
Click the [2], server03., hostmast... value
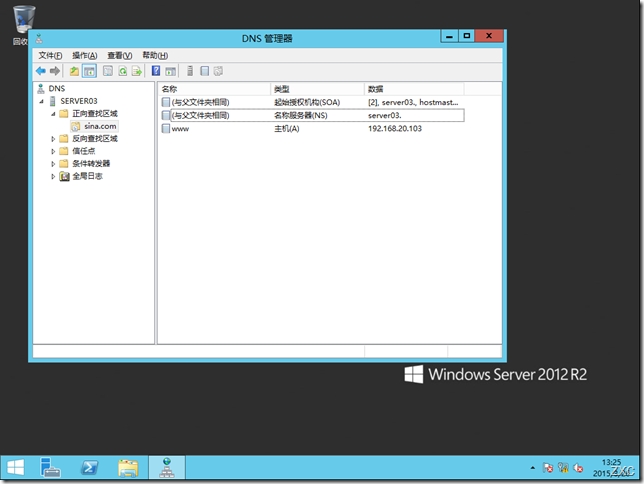coord(413,102)
